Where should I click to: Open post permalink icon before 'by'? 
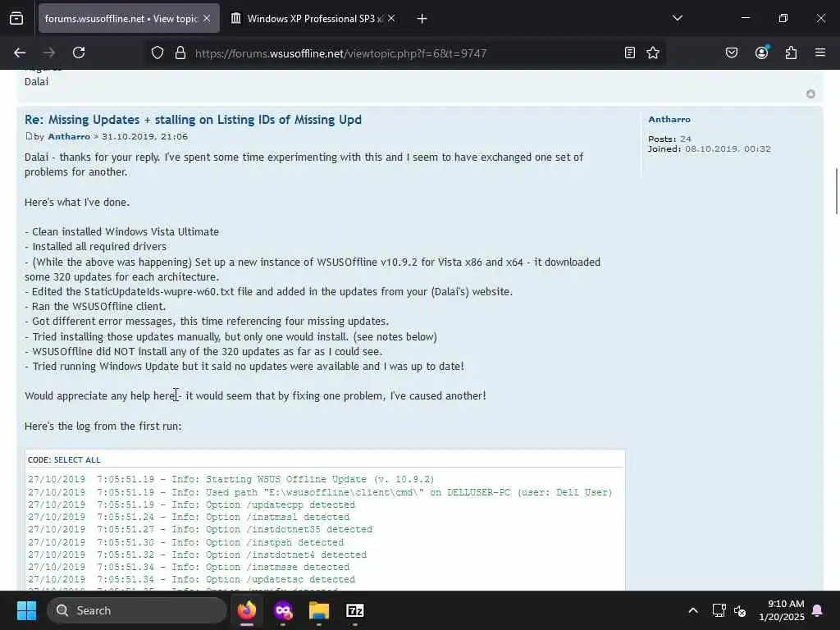click(29, 136)
